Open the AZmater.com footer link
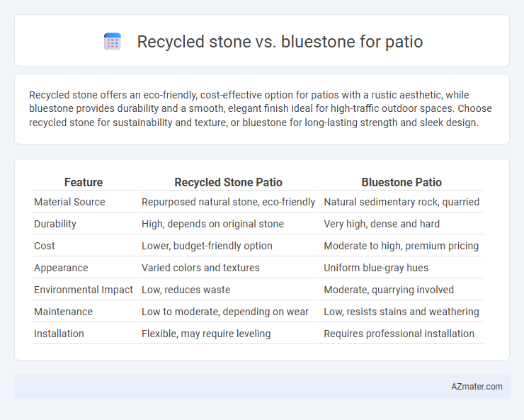This screenshot has height=420, width=524. [477, 386]
